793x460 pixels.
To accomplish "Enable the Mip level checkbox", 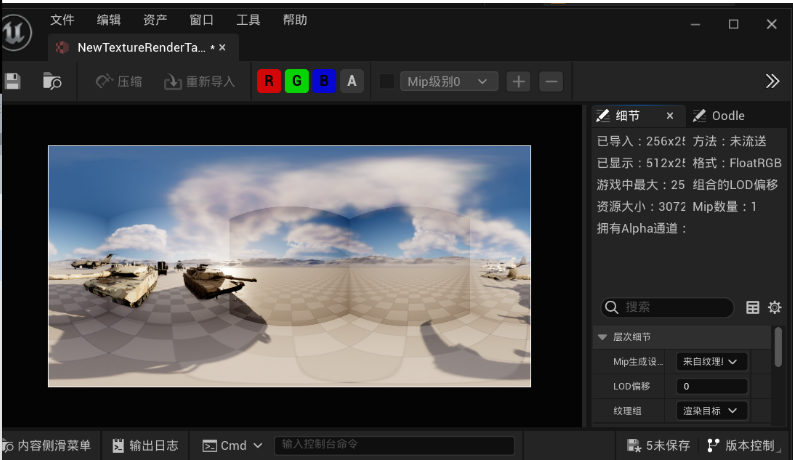I will pyautogui.click(x=387, y=81).
